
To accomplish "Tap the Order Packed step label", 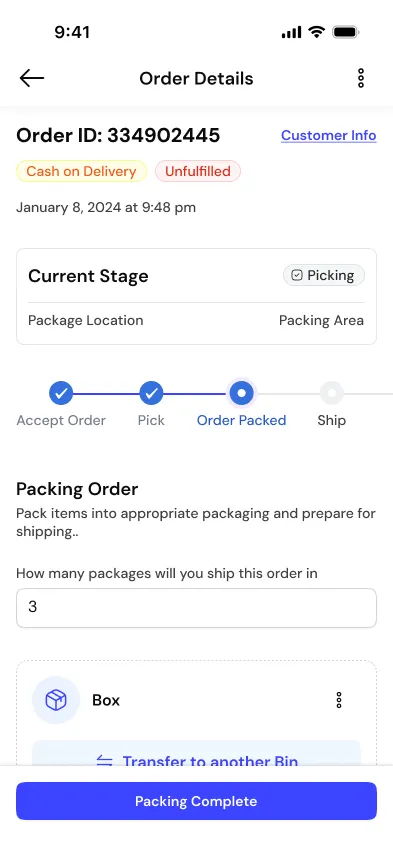I will click(241, 421).
